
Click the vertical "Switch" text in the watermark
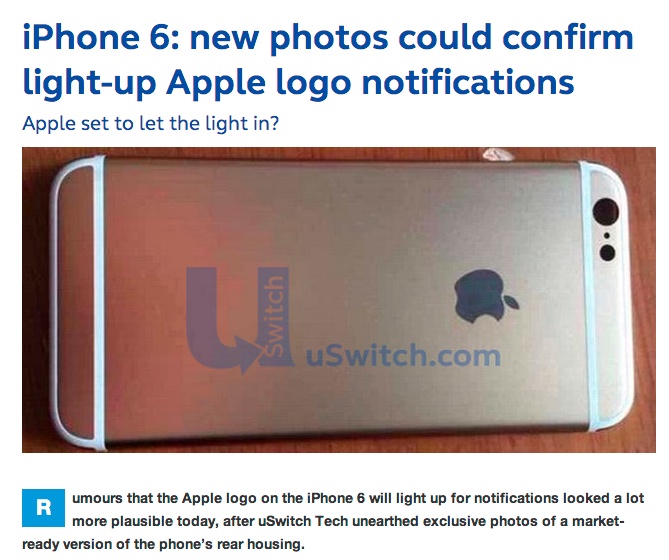[x=273, y=317]
